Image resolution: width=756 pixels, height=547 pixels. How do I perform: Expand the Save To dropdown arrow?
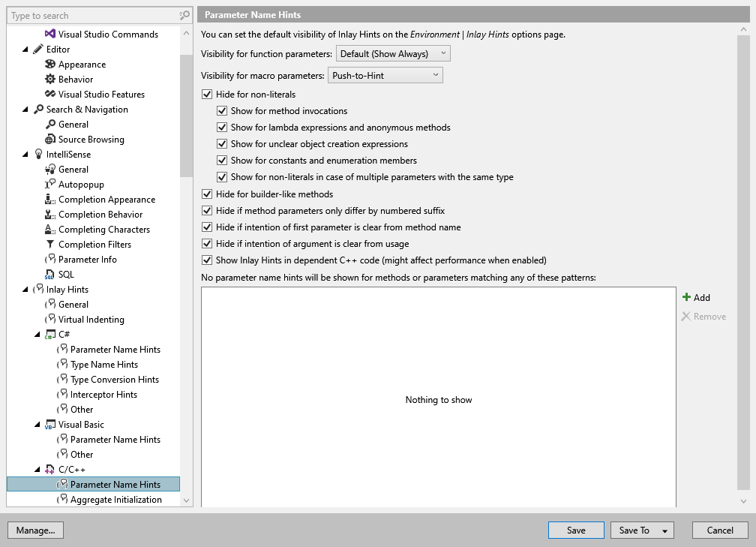[x=663, y=530]
